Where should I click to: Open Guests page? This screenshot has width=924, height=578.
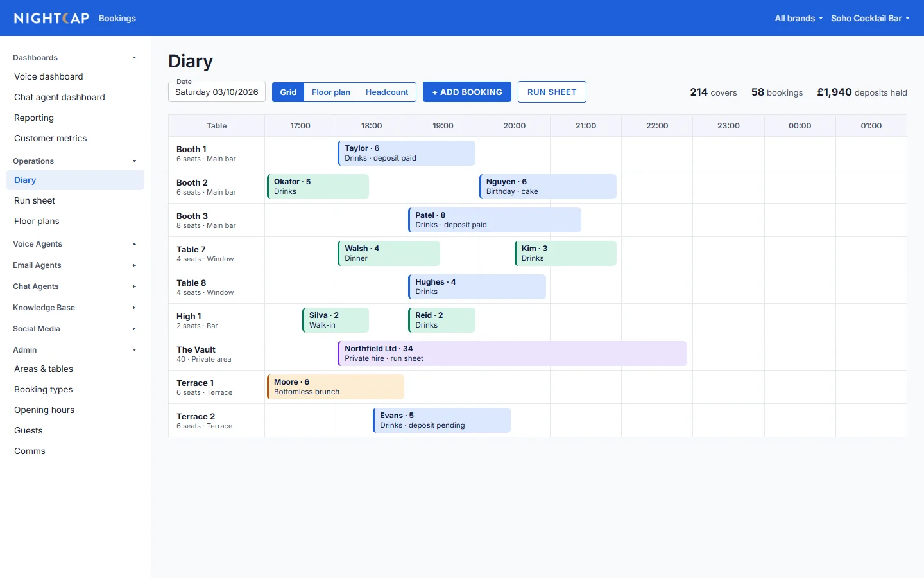point(75,430)
